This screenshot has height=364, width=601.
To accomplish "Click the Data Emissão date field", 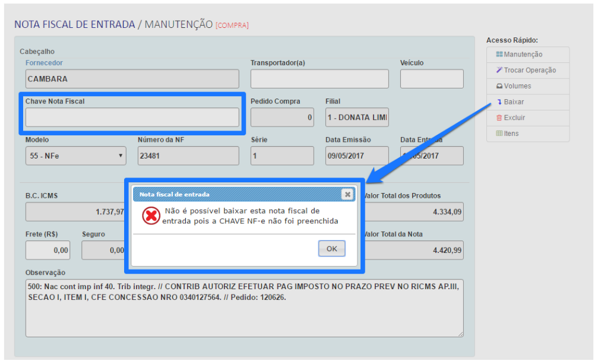I will [x=357, y=156].
